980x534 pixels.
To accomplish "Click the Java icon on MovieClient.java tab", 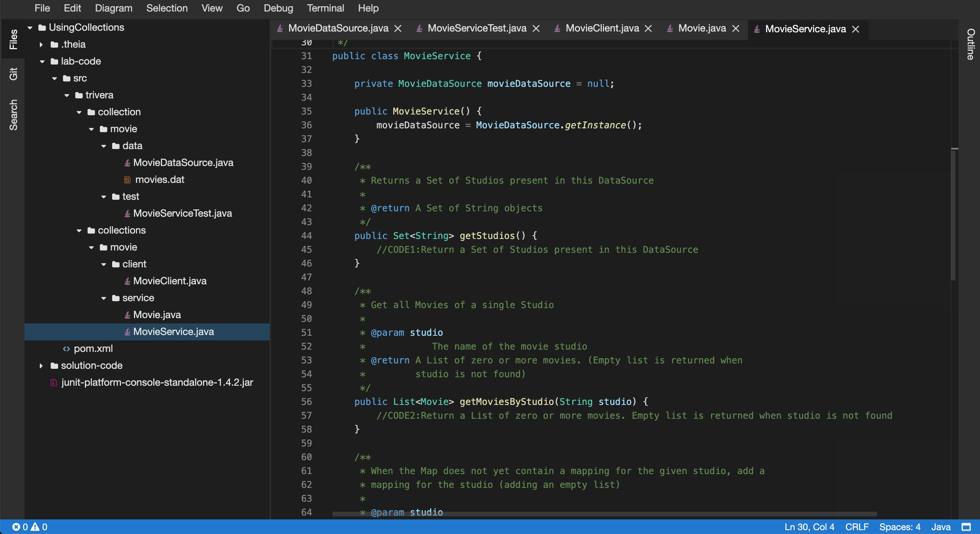I will pos(557,28).
